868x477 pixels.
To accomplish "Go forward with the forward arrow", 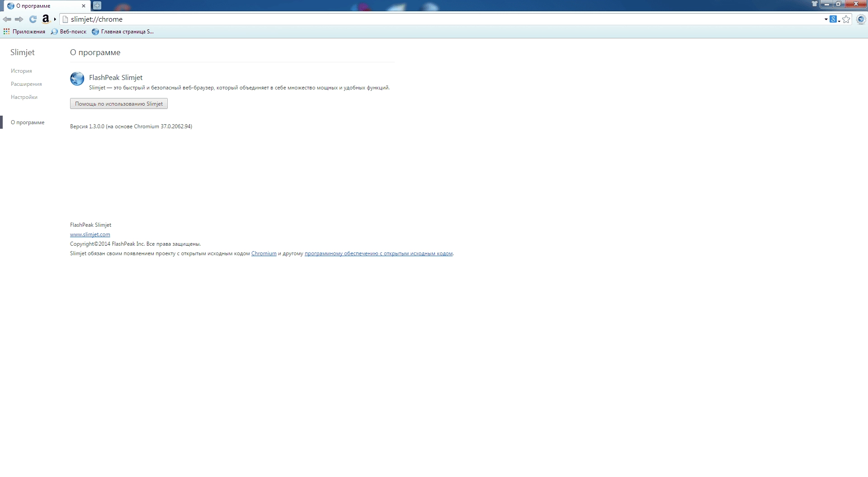I will click(19, 19).
